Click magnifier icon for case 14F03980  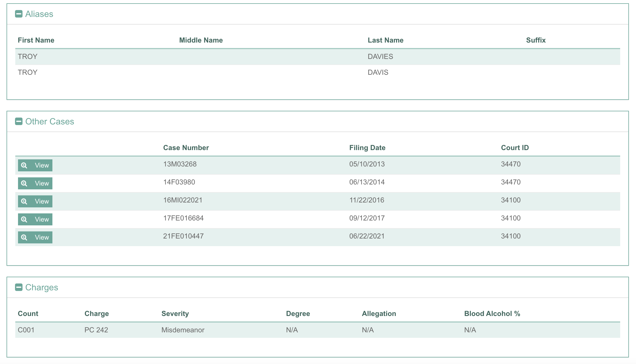point(24,183)
